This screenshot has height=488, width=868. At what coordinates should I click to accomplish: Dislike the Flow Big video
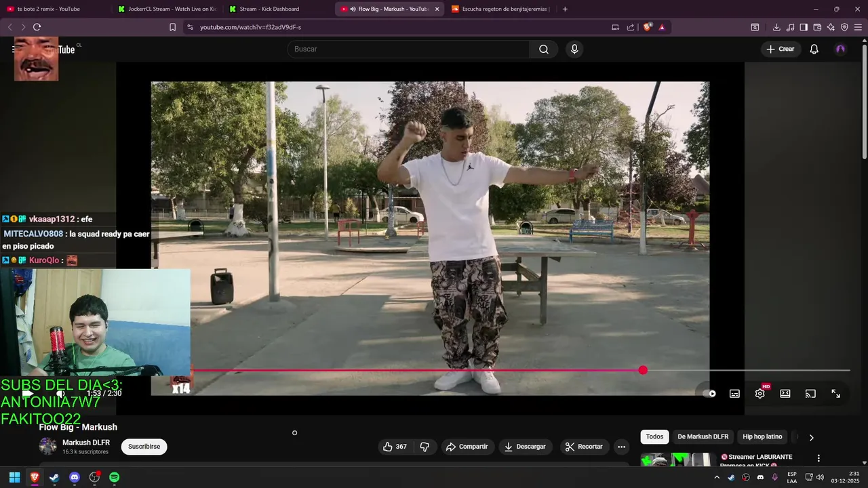(x=425, y=447)
